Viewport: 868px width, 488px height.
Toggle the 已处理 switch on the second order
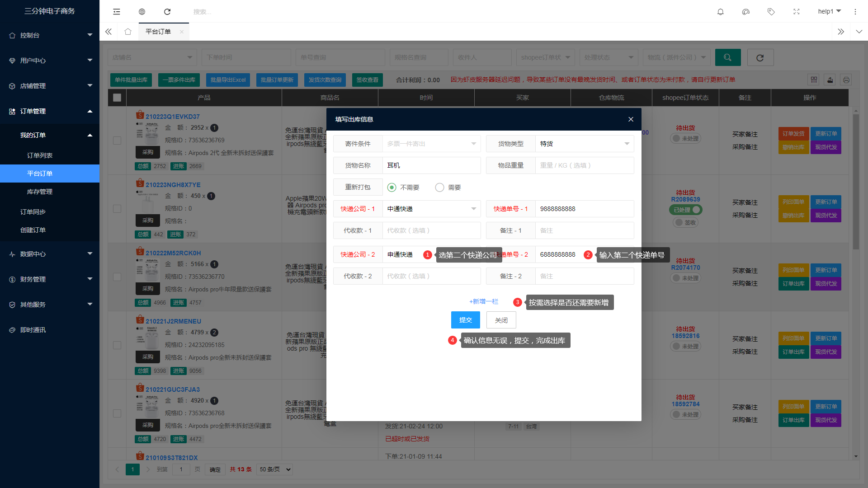pos(685,210)
